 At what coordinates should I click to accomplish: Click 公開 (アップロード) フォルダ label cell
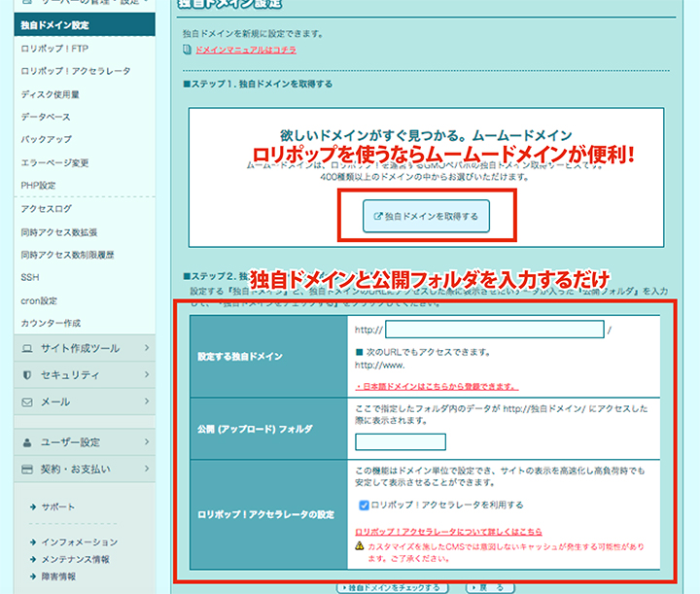(268, 429)
